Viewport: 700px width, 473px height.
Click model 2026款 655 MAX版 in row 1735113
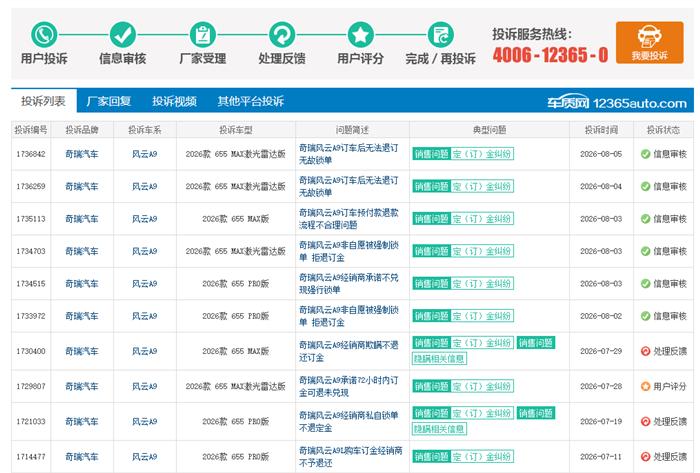[235, 219]
